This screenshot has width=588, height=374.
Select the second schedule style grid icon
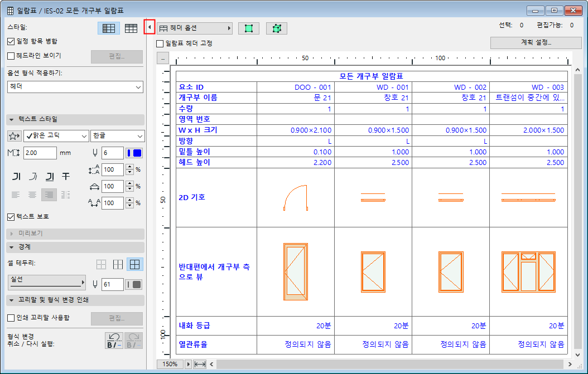131,28
